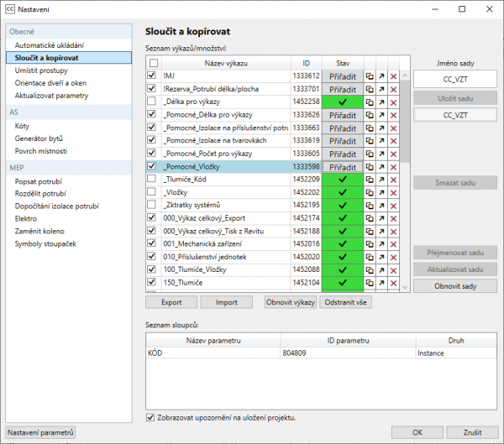This screenshot has height=444, width=504.
Task: Click red X in 001_Mechanická zařízení row
Action: (393, 244)
